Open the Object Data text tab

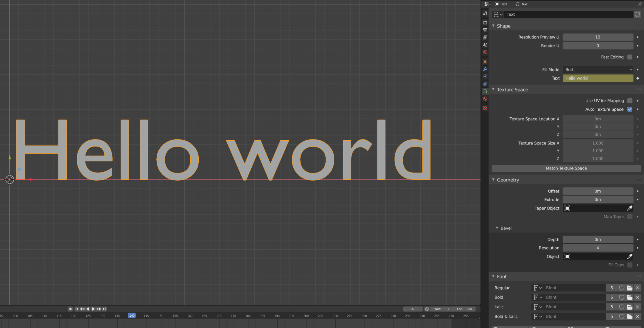(x=485, y=91)
